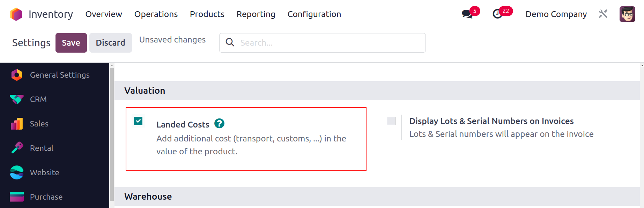Open the Operations menu
644x208 pixels.
point(156,14)
